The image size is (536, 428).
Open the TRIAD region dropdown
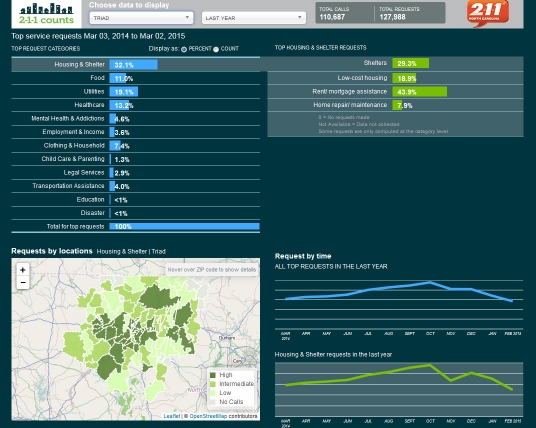(x=142, y=18)
